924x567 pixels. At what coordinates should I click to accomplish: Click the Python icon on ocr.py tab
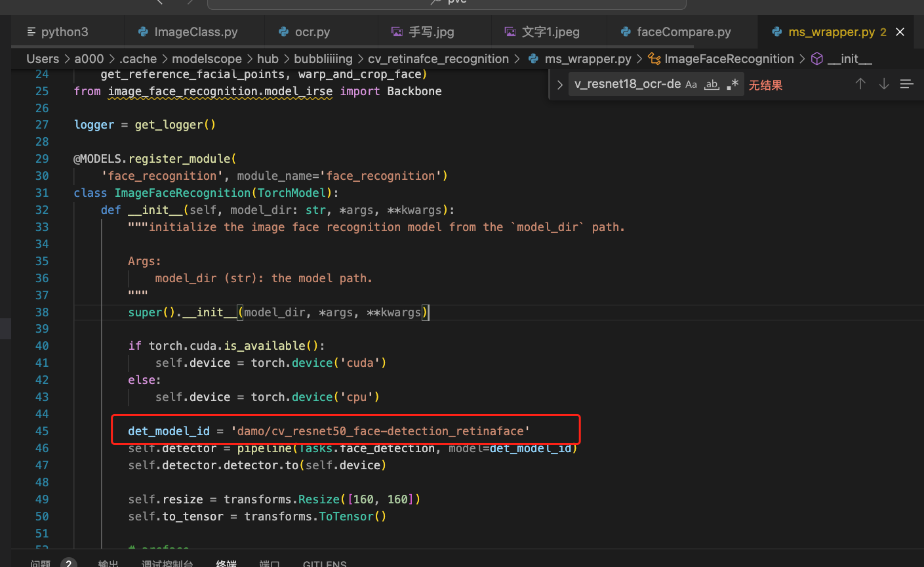coord(284,31)
